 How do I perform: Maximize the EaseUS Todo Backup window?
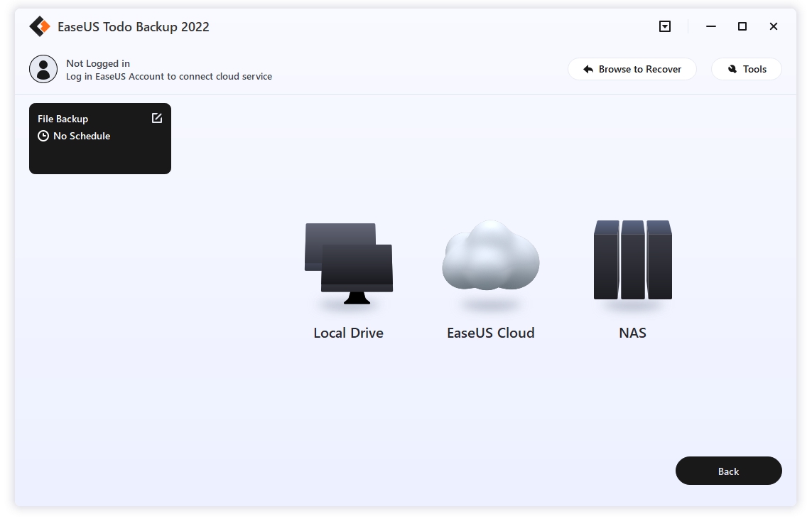click(742, 26)
